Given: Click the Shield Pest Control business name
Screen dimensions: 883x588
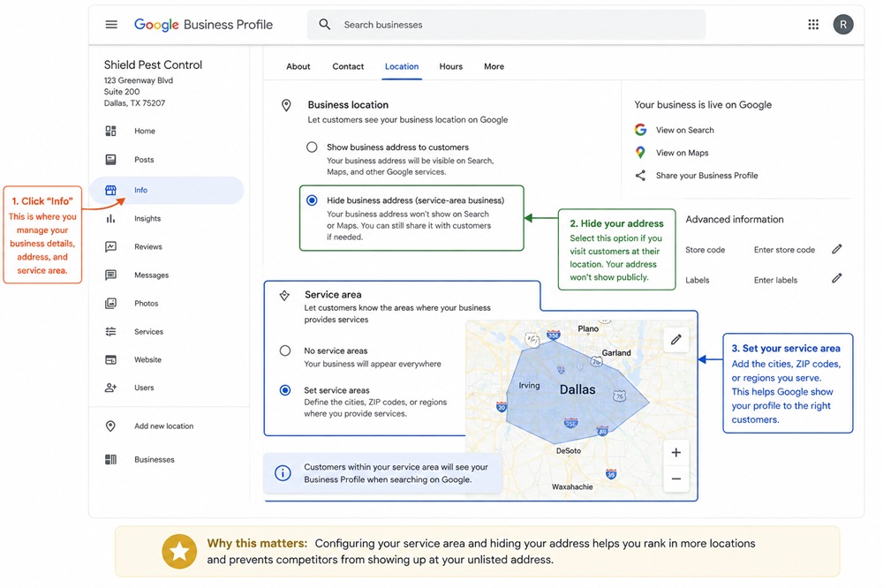Looking at the screenshot, I should (x=153, y=64).
